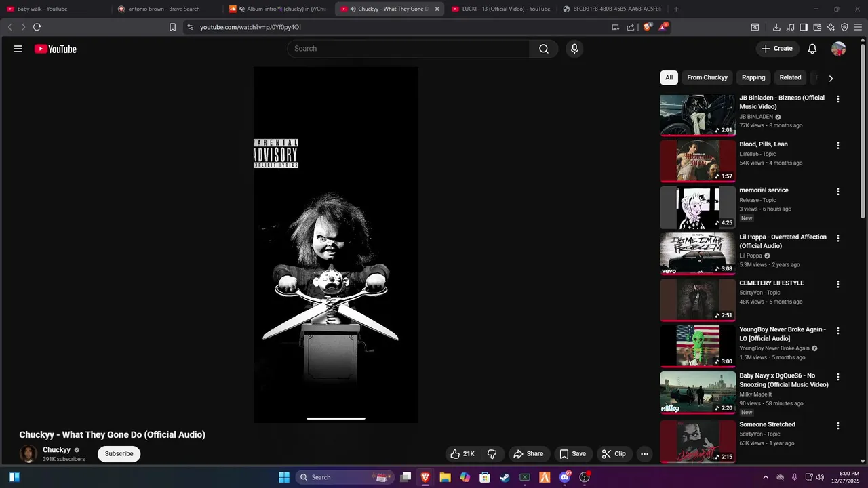Open the YouTube account avatar menu
The width and height of the screenshot is (868, 488).
coord(839,49)
